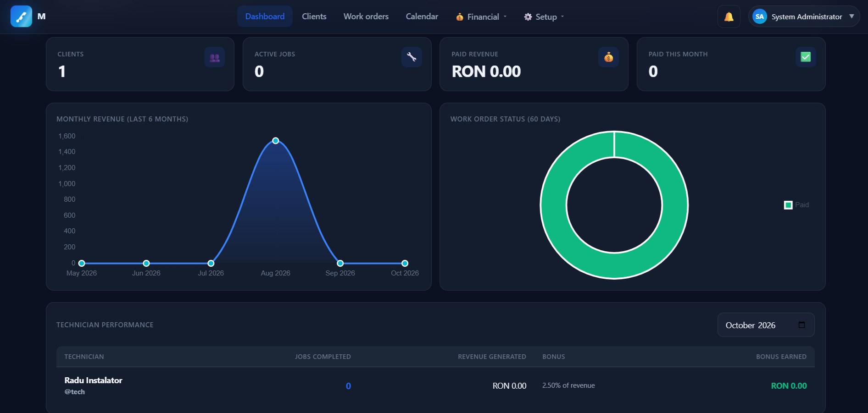Click the Active Jobs count 0
This screenshot has height=413, width=868.
259,72
